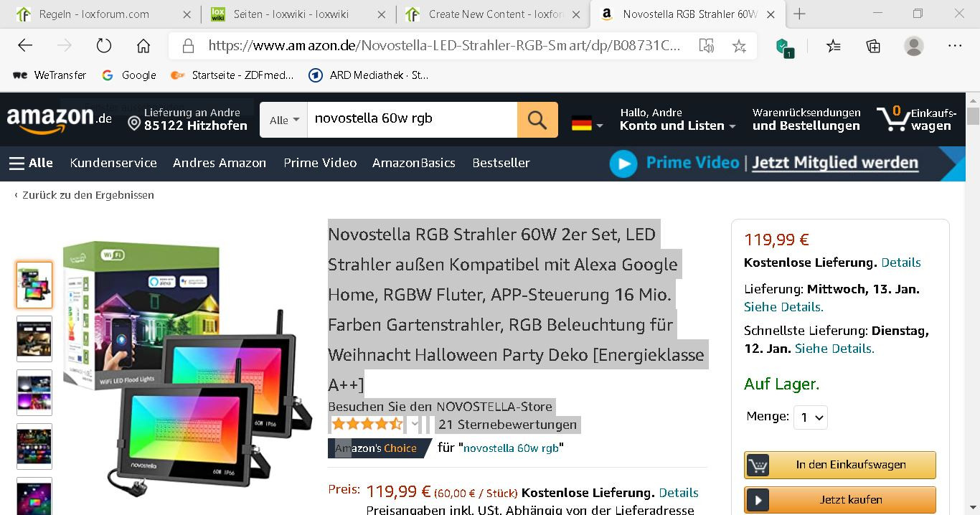The width and height of the screenshot is (980, 515).
Task: Switch to the Regeln - loxforum.com tab
Action: pyautogui.click(x=94, y=14)
